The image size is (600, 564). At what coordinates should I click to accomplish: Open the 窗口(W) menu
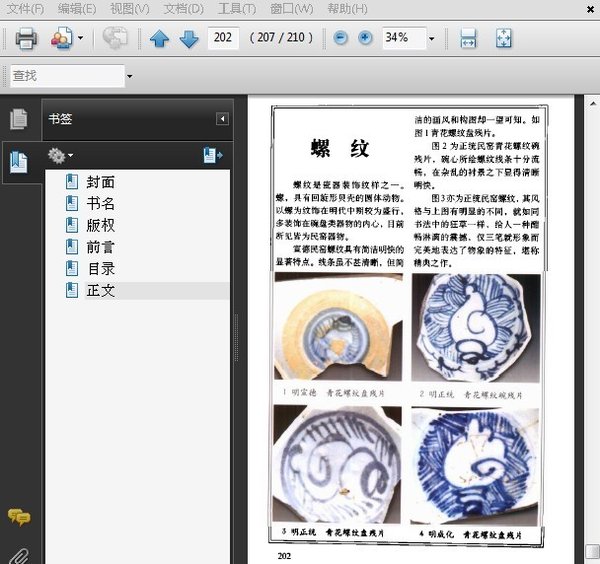click(291, 9)
